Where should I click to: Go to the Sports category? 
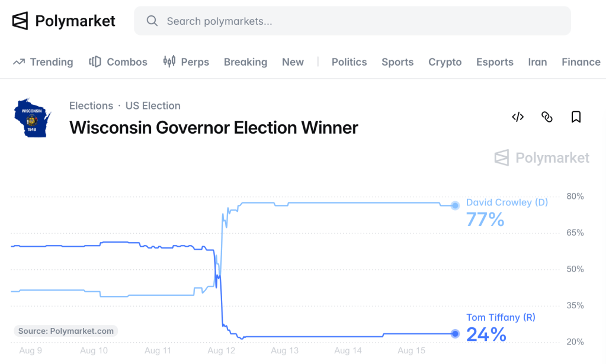coord(397,62)
